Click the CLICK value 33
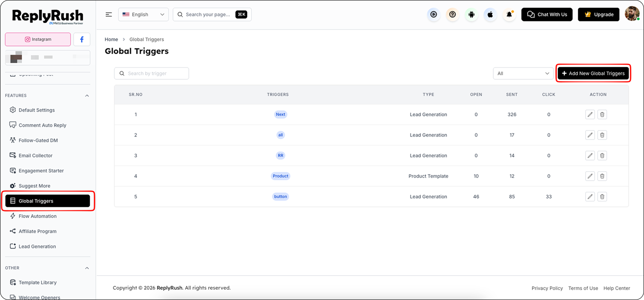This screenshot has height=300, width=644. click(x=549, y=197)
